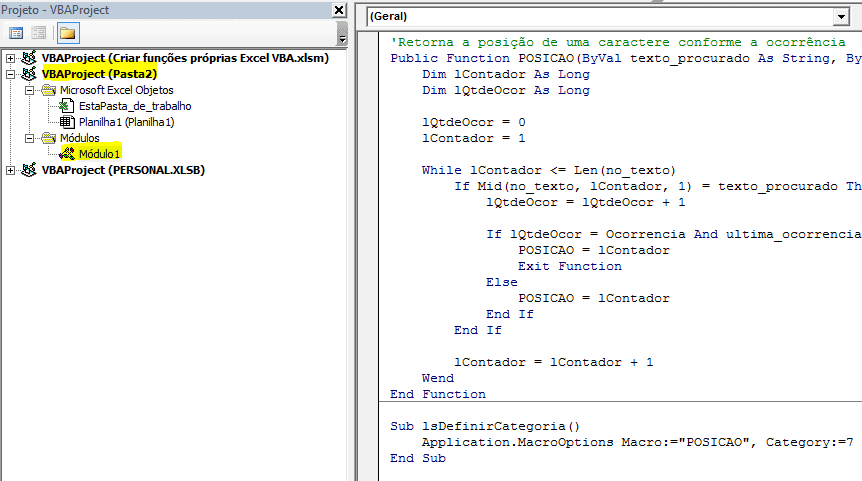Expand the Criar funções próprias Excel VBA.xlsm project
This screenshot has width=862, height=481.
(x=10, y=58)
